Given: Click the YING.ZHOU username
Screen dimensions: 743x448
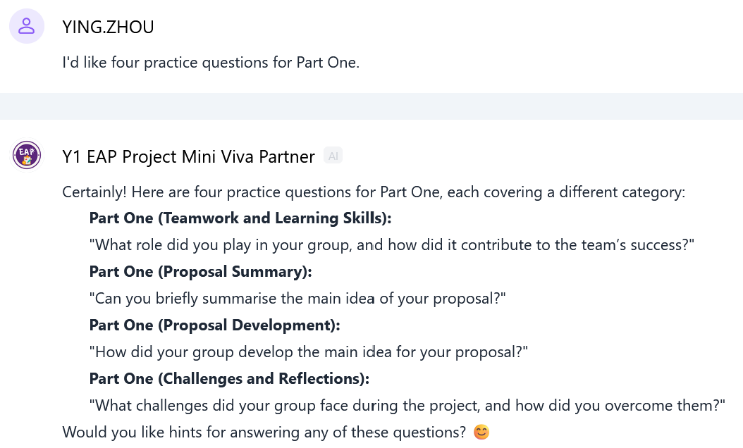Looking at the screenshot, I should point(108,27).
